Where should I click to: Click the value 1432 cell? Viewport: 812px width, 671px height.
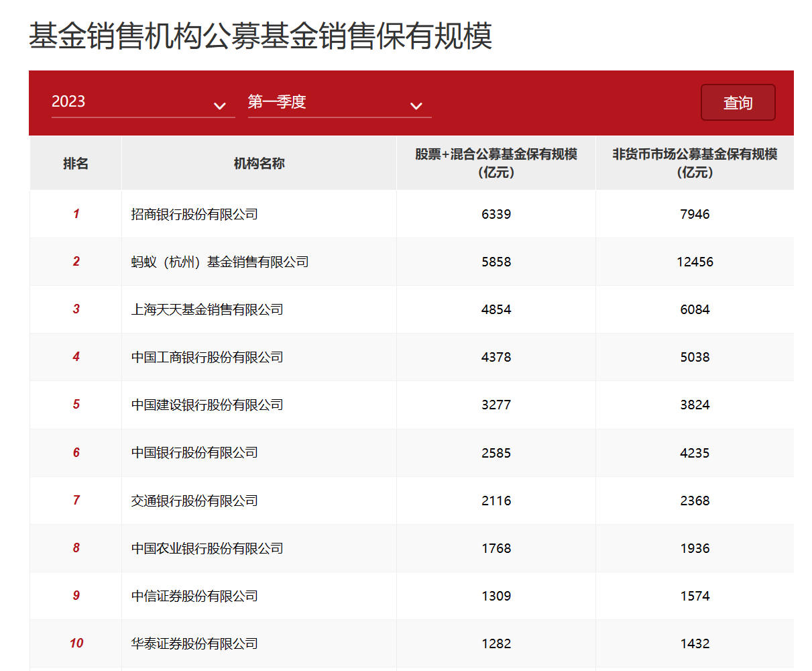tap(695, 644)
